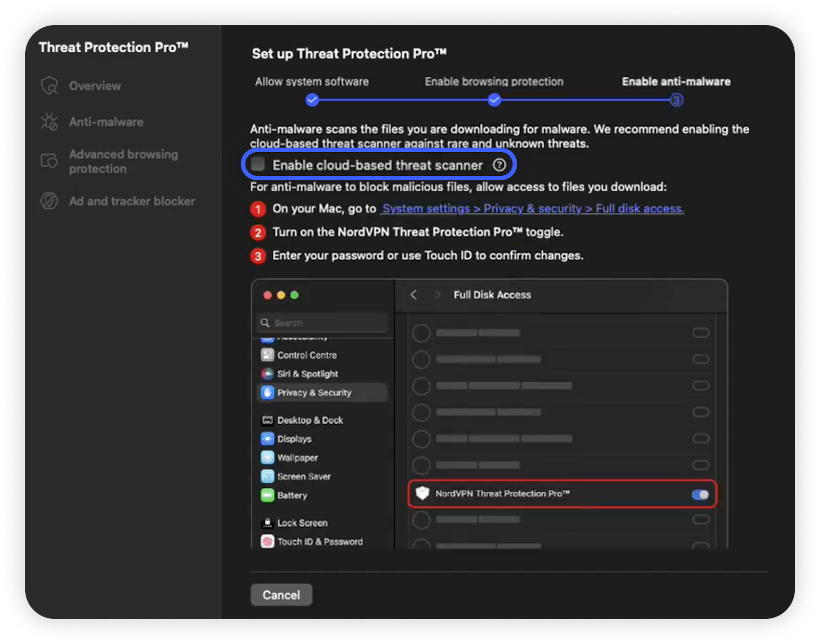820x644 pixels.
Task: Toggle NordVPN Threat Protection Pro switch
Action: point(700,494)
